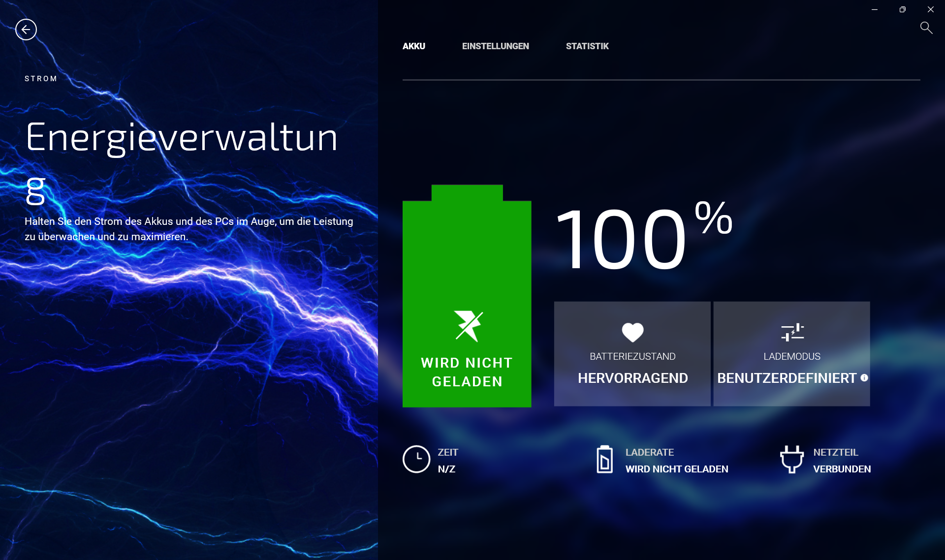Viewport: 945px width, 560px height.
Task: Click the clock icon next to Zeit
Action: [416, 459]
